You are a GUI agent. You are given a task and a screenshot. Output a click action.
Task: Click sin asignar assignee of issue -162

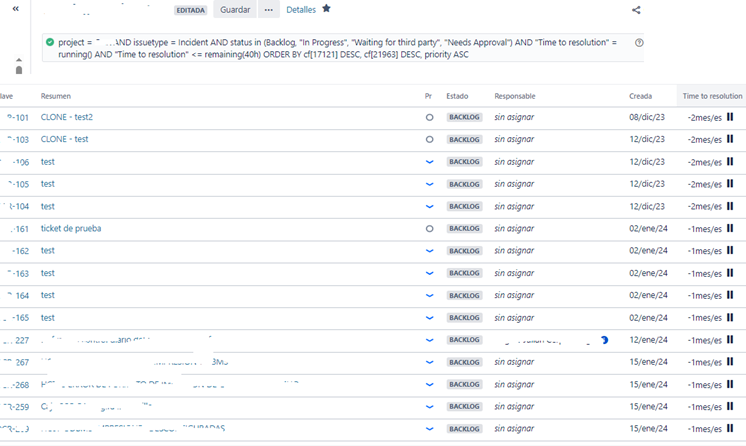514,251
